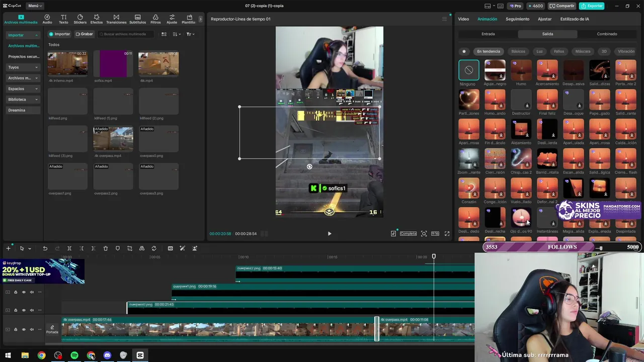This screenshot has width=644, height=362.
Task: Open the Efectos tab
Action: point(97,19)
